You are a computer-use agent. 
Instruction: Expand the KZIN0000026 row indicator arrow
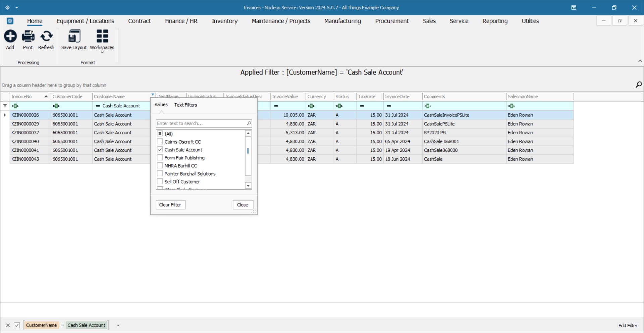(x=5, y=115)
